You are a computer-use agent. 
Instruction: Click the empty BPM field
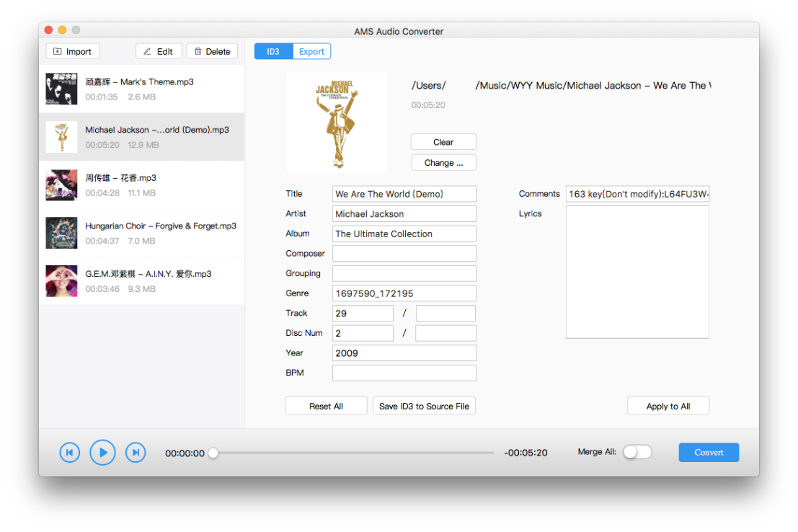[404, 373]
